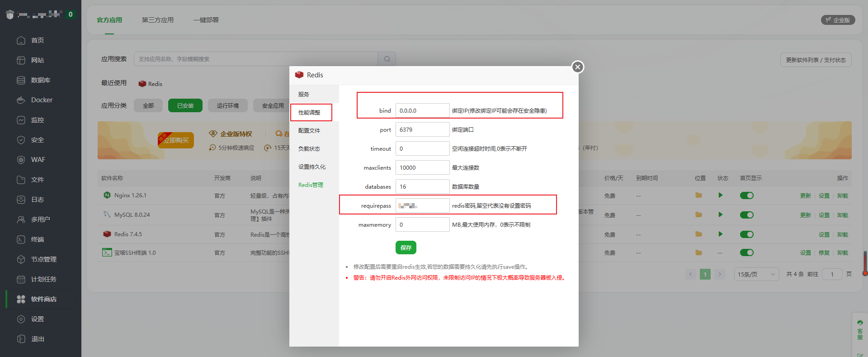The image size is (868, 357).
Task: Close the Redis settings dialog
Action: click(577, 67)
